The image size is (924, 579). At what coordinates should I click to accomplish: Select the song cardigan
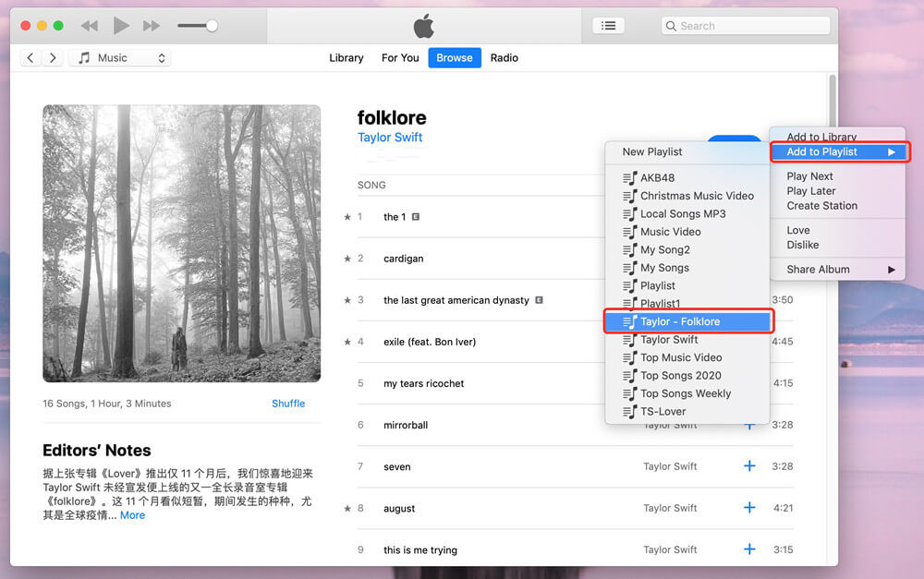coord(404,259)
